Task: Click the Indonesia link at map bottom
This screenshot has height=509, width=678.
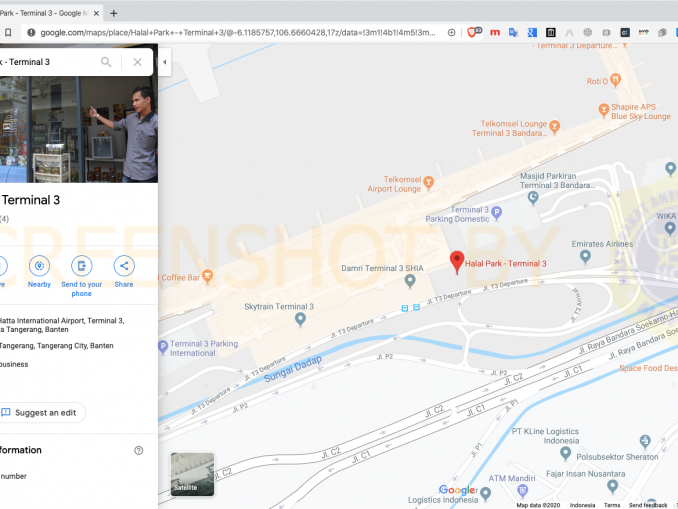Action: point(582,505)
